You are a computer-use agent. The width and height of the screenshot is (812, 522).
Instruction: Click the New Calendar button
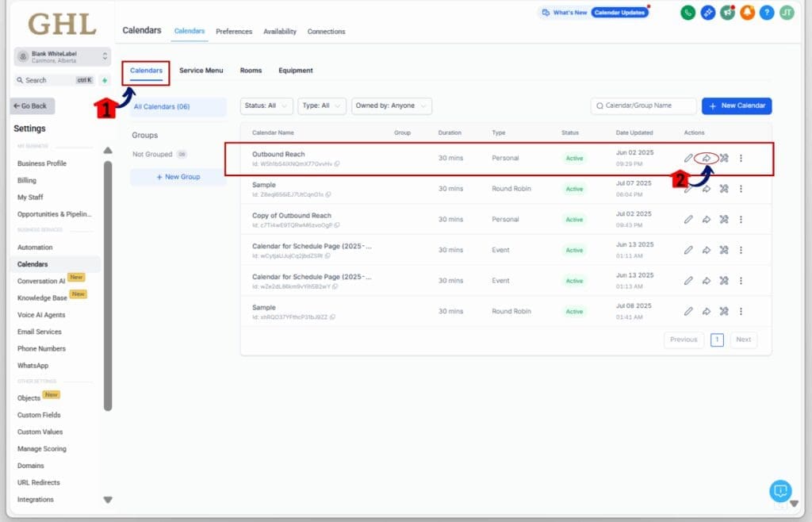click(737, 106)
